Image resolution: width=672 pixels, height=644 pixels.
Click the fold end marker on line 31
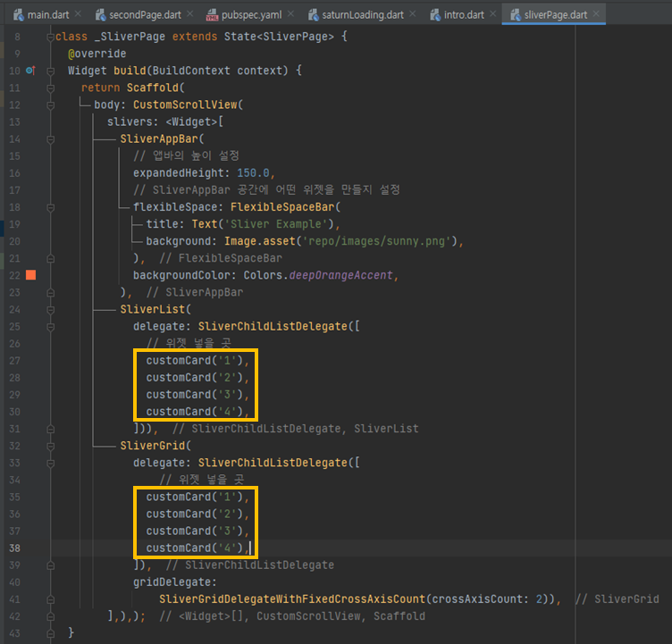51,430
